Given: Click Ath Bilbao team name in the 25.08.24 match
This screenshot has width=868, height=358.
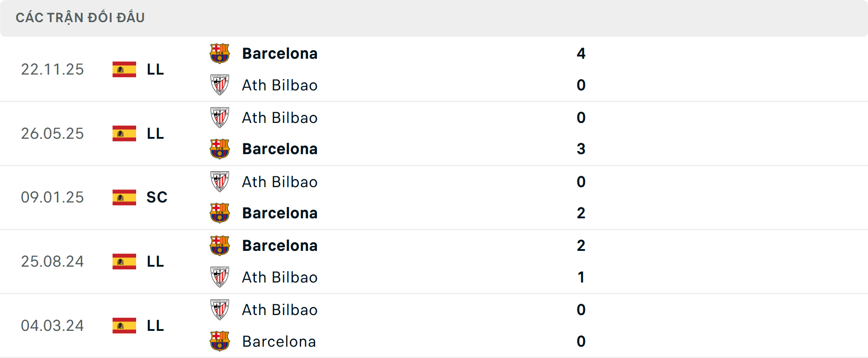Looking at the screenshot, I should click(x=280, y=277).
